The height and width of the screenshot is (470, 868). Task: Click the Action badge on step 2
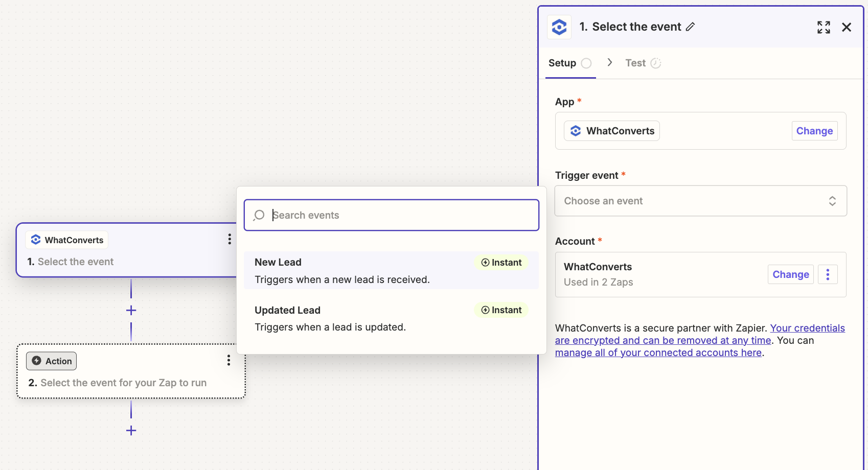pyautogui.click(x=52, y=361)
